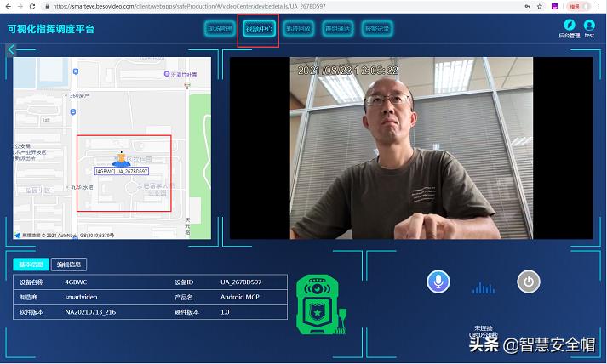Bookmark the page with the star icon
Viewport: 607px width, 364px height.
point(538,5)
